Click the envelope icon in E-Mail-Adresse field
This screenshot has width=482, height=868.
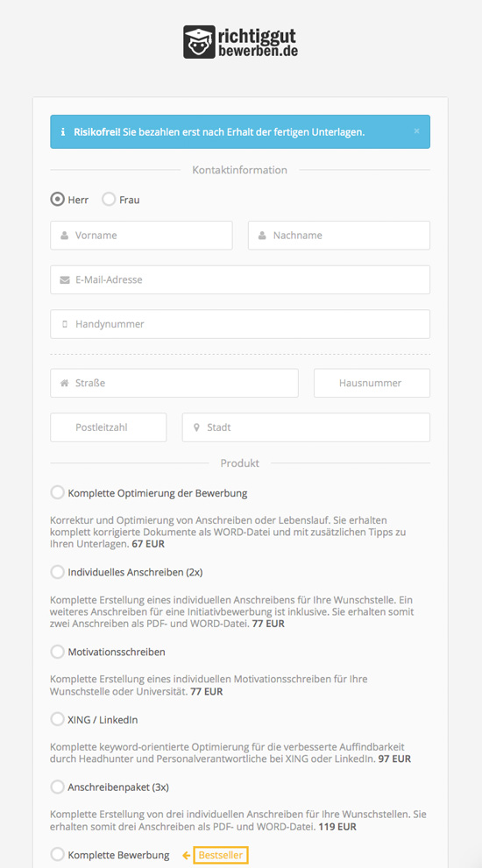click(64, 280)
